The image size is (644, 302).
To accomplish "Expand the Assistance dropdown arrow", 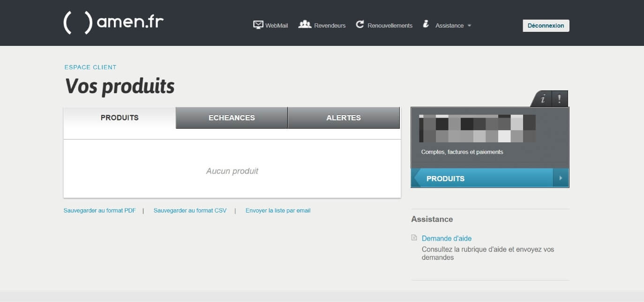I will [469, 26].
